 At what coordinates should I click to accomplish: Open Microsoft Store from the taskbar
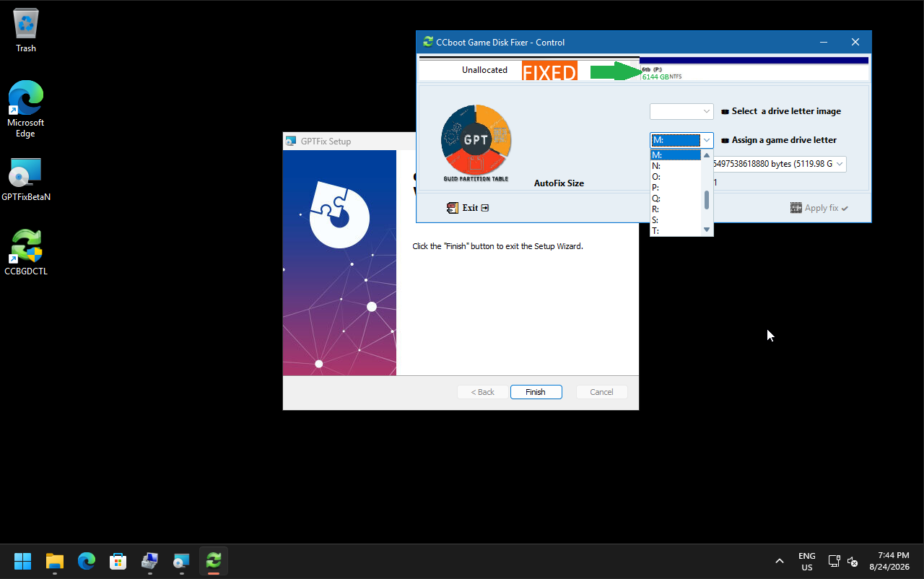[x=118, y=561]
